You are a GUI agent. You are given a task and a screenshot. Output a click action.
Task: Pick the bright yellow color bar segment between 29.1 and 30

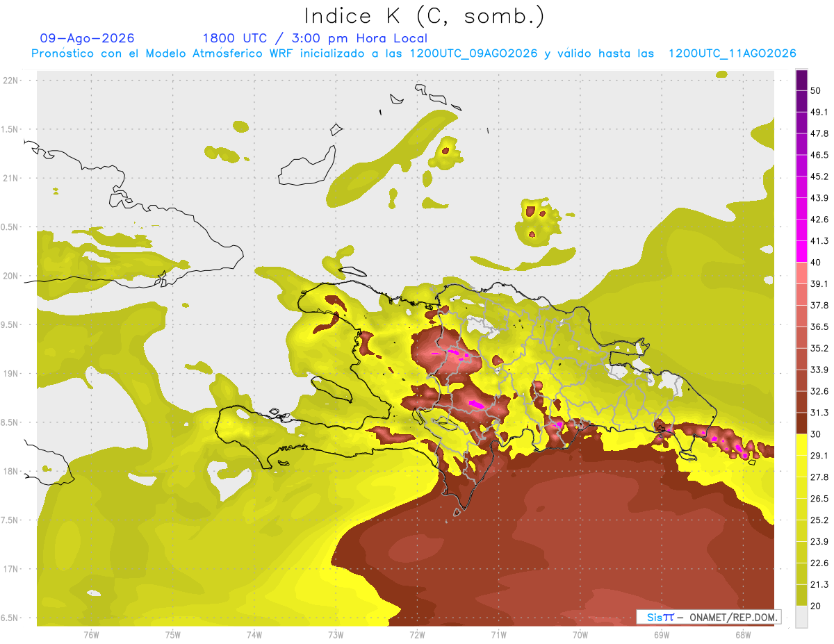pyautogui.click(x=801, y=444)
